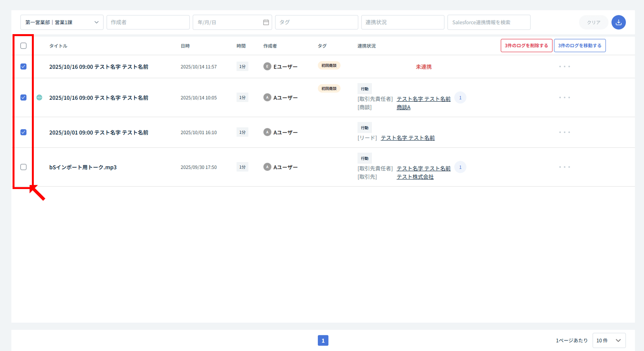
Task: Click count badge next to 取引先責任者 in bSインポート用トーク.mp3 row
Action: coord(460,167)
